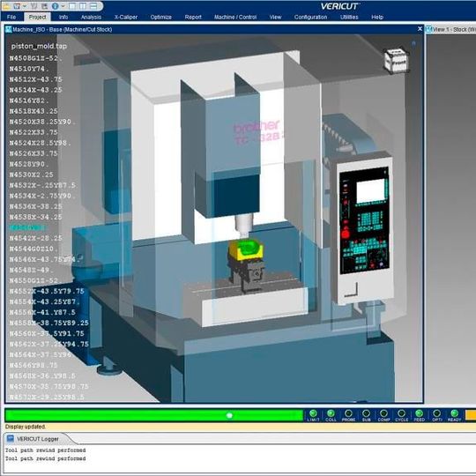Viewport: 476px width, 476px height.
Task: Open the View menu
Action: (275, 17)
